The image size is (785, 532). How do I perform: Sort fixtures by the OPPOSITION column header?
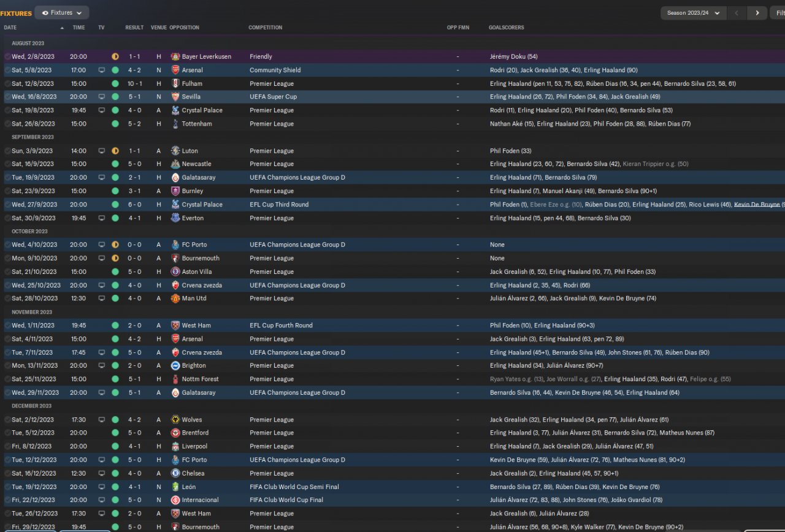(x=184, y=28)
